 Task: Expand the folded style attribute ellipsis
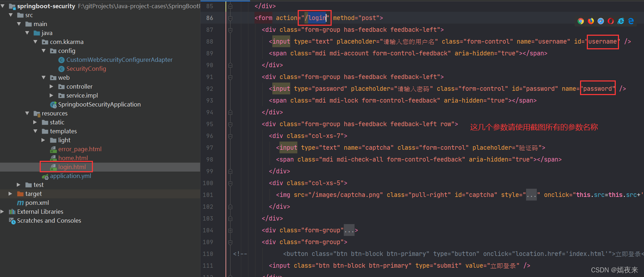pos(531,195)
